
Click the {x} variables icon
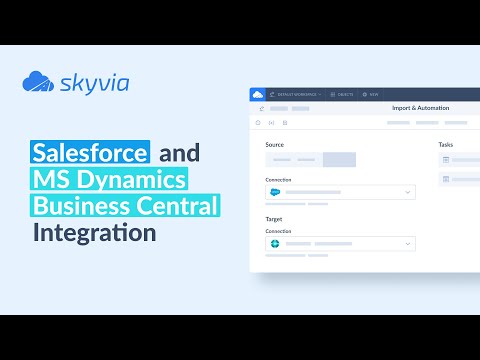[x=271, y=123]
